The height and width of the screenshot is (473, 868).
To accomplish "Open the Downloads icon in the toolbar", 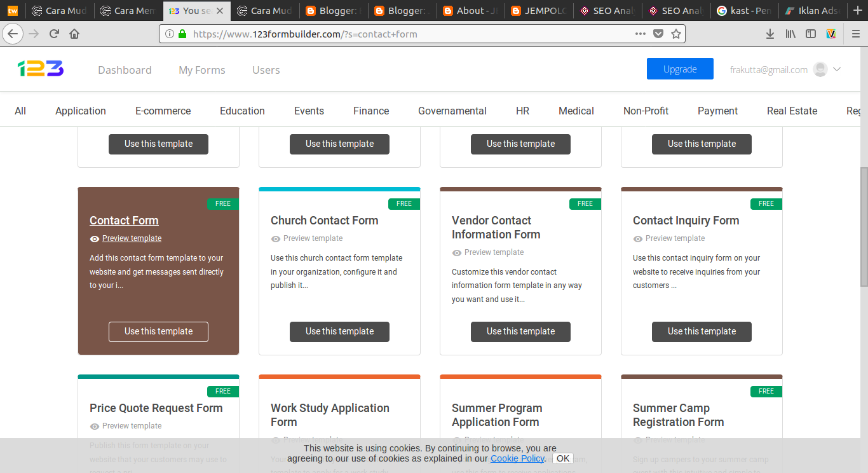I will point(770,34).
